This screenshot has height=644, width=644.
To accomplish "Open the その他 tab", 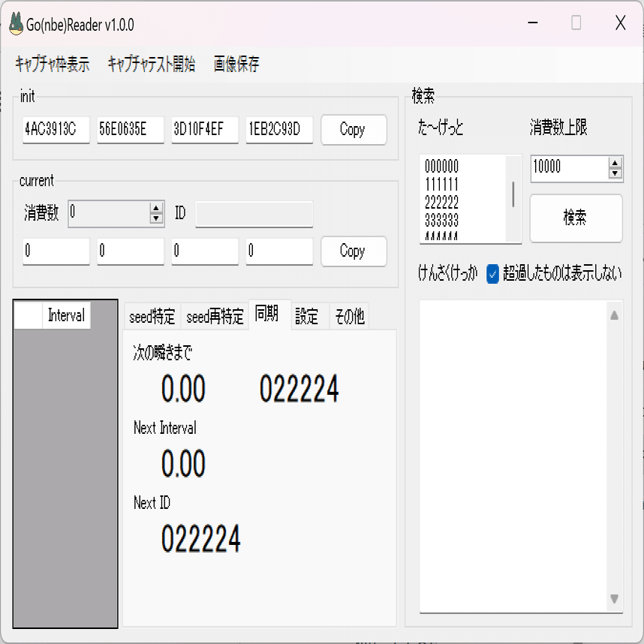I will [348, 316].
